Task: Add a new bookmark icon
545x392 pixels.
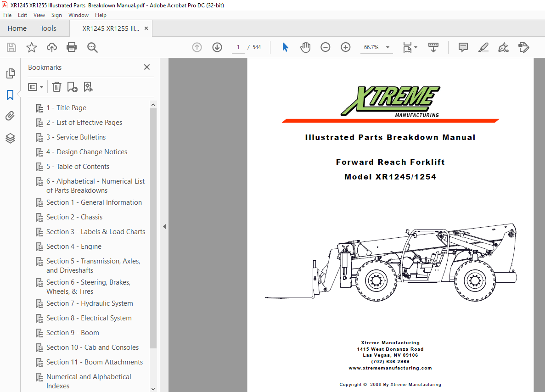Action: 72,87
